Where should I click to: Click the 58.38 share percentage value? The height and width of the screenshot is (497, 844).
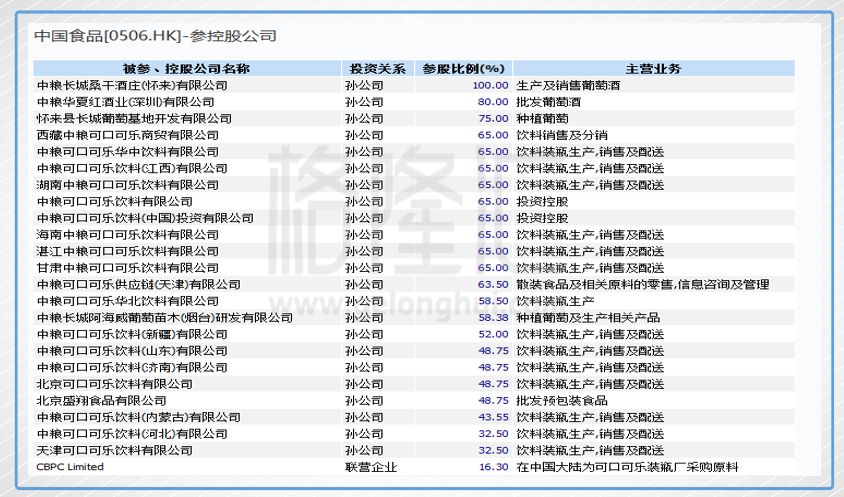pos(493,318)
